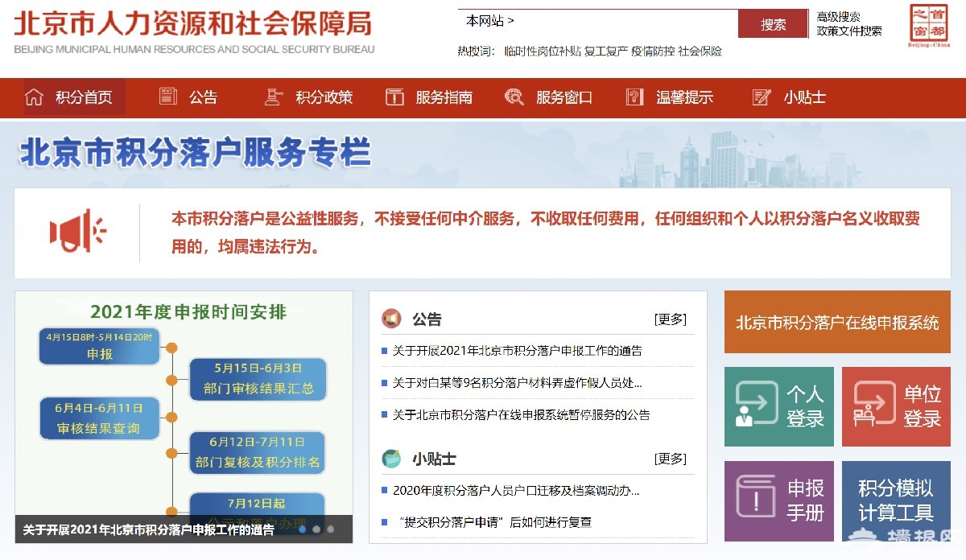Select hot keyword 复工复产
Image resolution: width=966 pixels, height=560 pixels.
605,51
